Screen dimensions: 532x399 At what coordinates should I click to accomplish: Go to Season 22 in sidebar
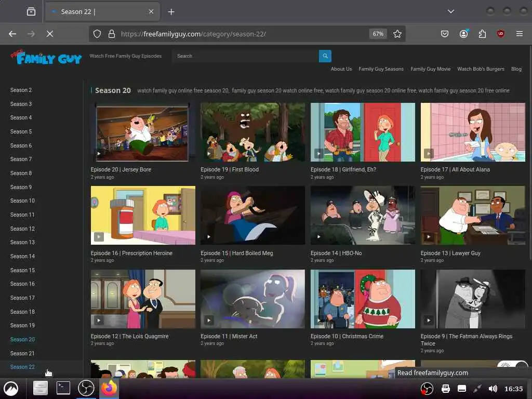22,367
